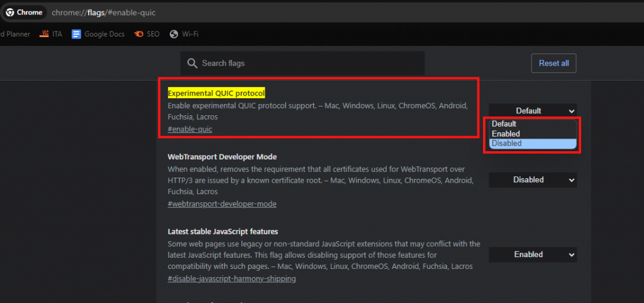Click the Planner bookmark in bookmarks bar
The height and width of the screenshot is (303, 644).
coord(15,34)
